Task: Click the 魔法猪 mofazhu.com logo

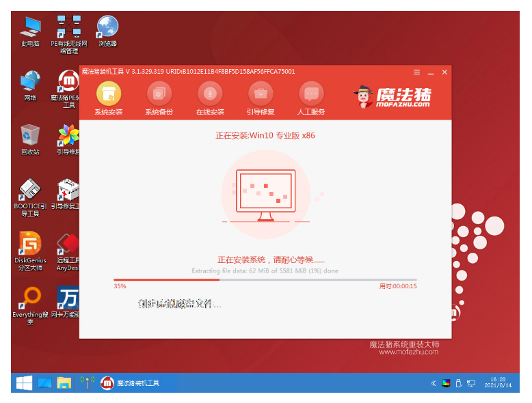Action: (x=394, y=98)
